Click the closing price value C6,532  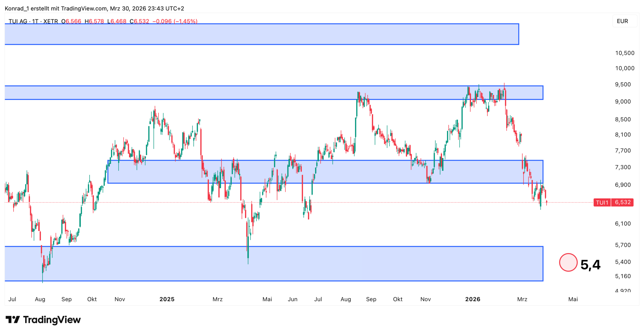pyautogui.click(x=139, y=21)
